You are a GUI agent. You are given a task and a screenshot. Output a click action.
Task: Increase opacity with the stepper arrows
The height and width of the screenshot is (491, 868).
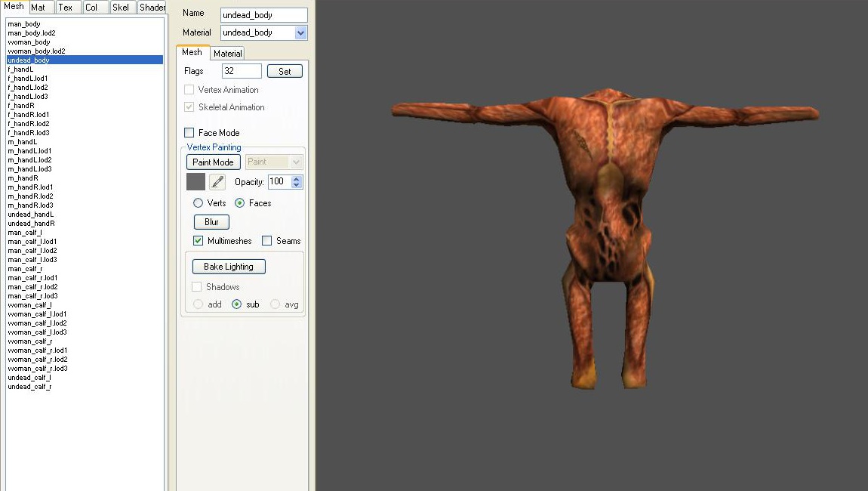[x=297, y=178]
